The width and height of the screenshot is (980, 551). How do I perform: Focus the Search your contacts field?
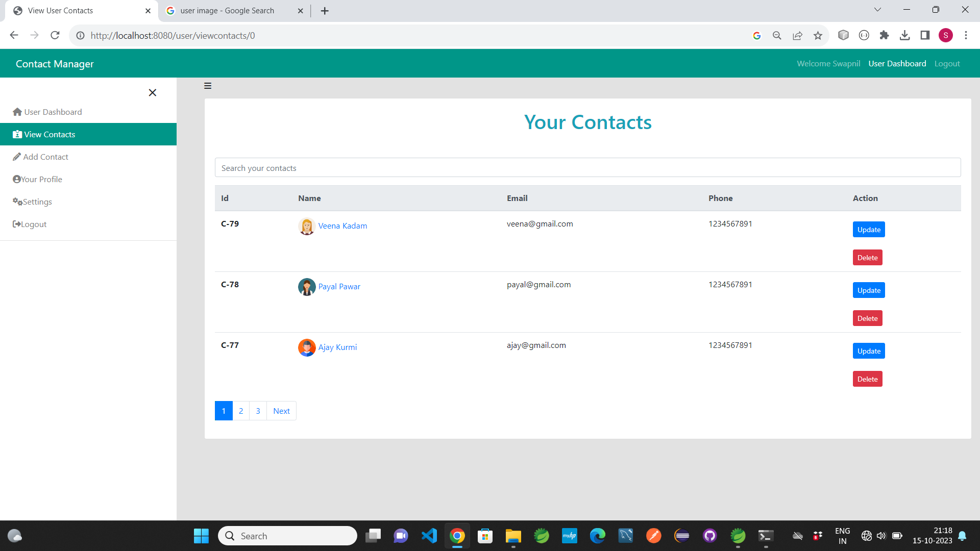click(587, 168)
